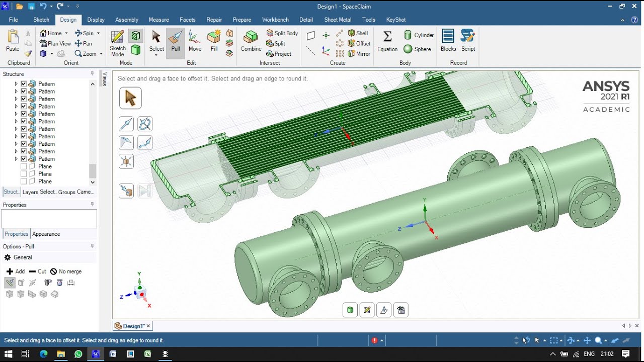Image resolution: width=644 pixels, height=362 pixels.
Task: Select the Cut pull option
Action: [38, 271]
